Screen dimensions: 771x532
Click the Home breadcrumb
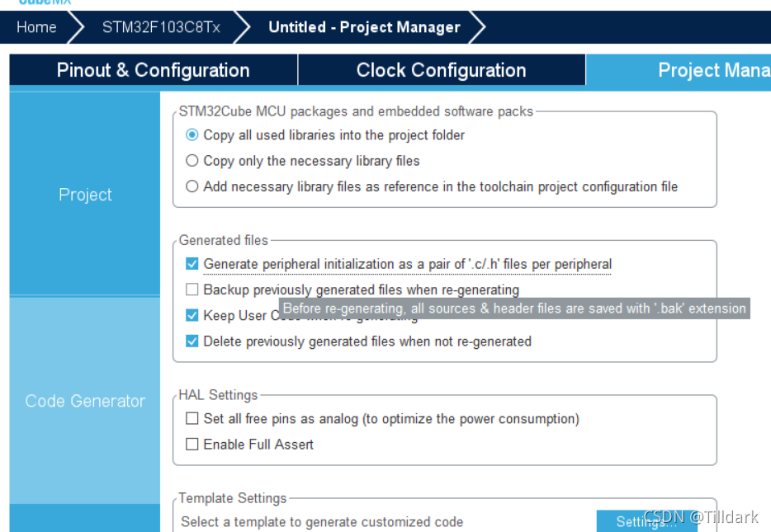(36, 27)
